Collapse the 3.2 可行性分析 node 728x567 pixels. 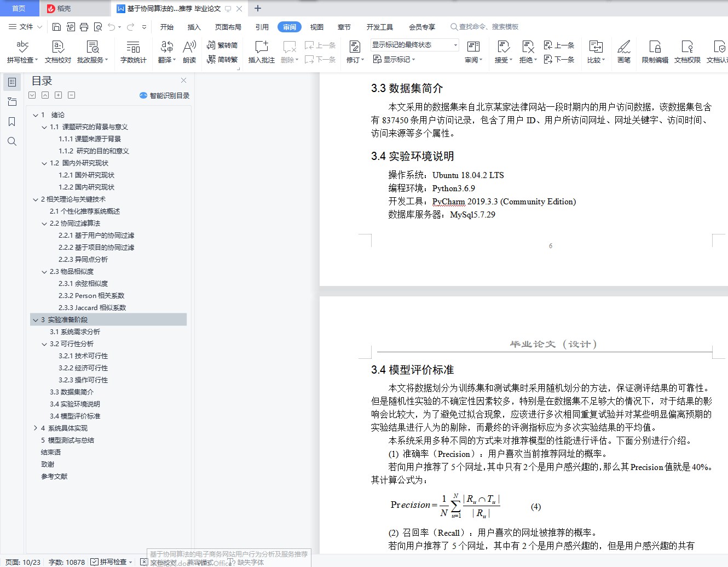44,344
